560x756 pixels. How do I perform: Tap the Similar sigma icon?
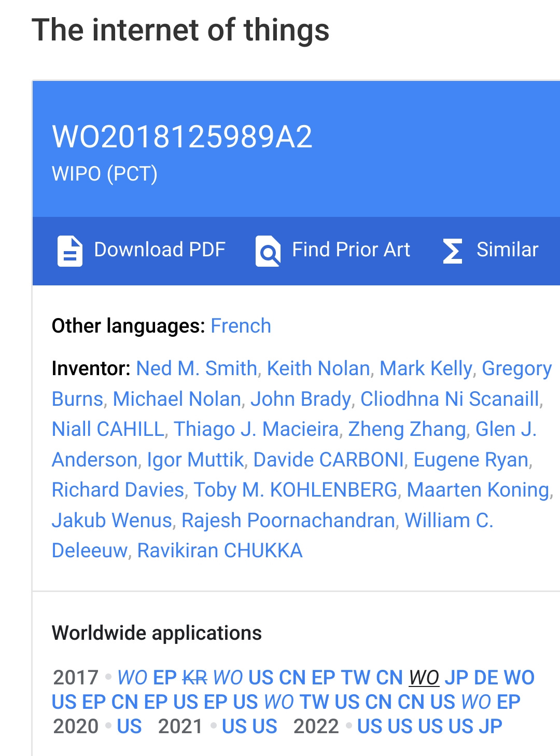click(x=453, y=251)
